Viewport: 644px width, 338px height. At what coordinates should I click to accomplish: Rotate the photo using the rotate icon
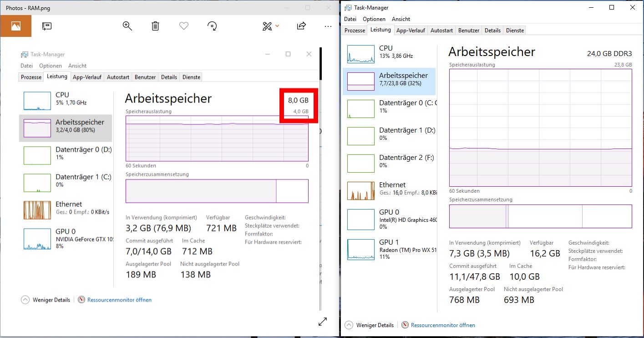(212, 26)
